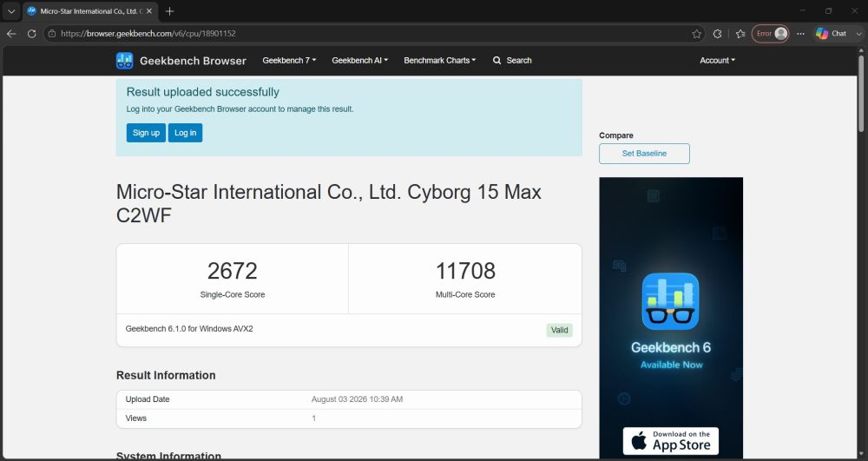The width and height of the screenshot is (868, 461).
Task: Click the 2672 single-core score
Action: pos(233,271)
